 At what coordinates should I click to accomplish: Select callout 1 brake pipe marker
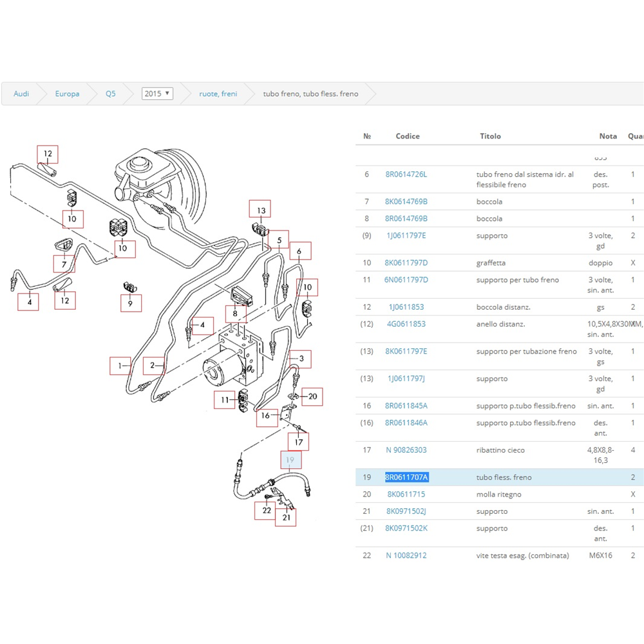tap(120, 366)
